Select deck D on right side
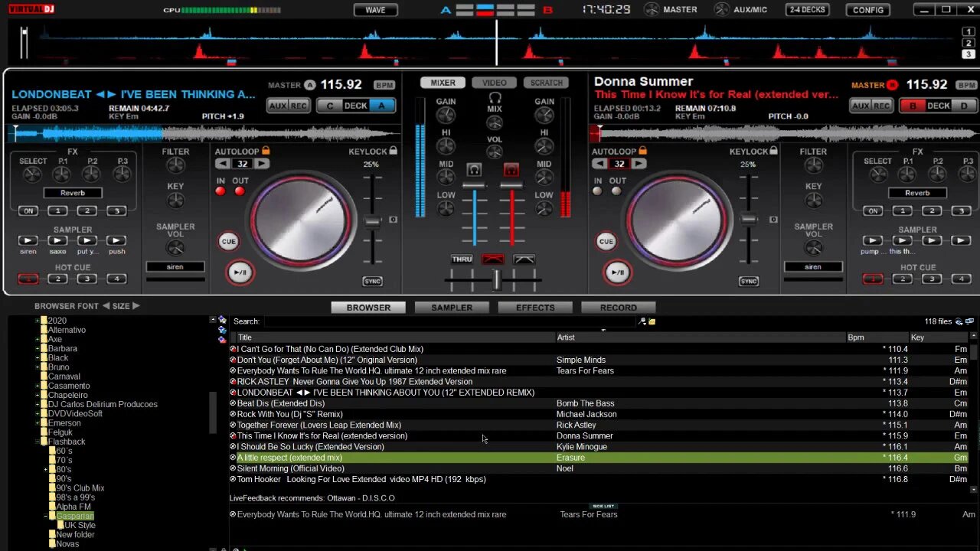 (x=964, y=106)
